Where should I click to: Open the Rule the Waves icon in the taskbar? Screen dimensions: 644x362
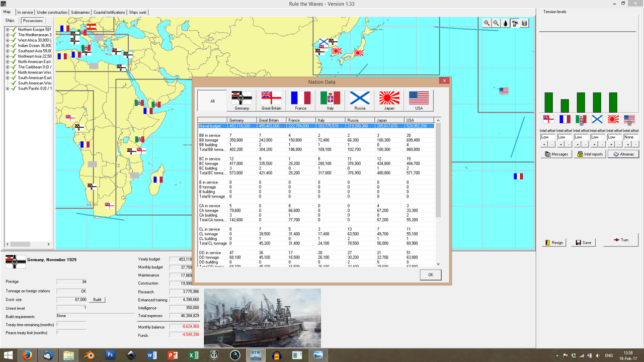(256, 354)
